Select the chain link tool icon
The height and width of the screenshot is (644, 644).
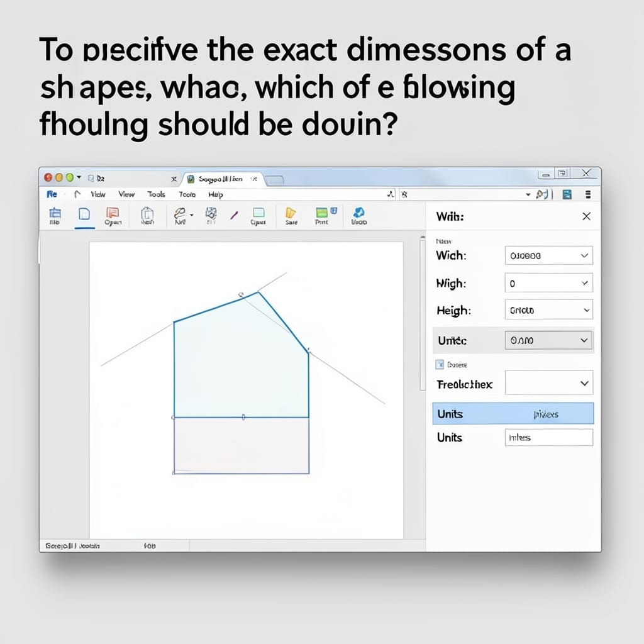tap(180, 213)
